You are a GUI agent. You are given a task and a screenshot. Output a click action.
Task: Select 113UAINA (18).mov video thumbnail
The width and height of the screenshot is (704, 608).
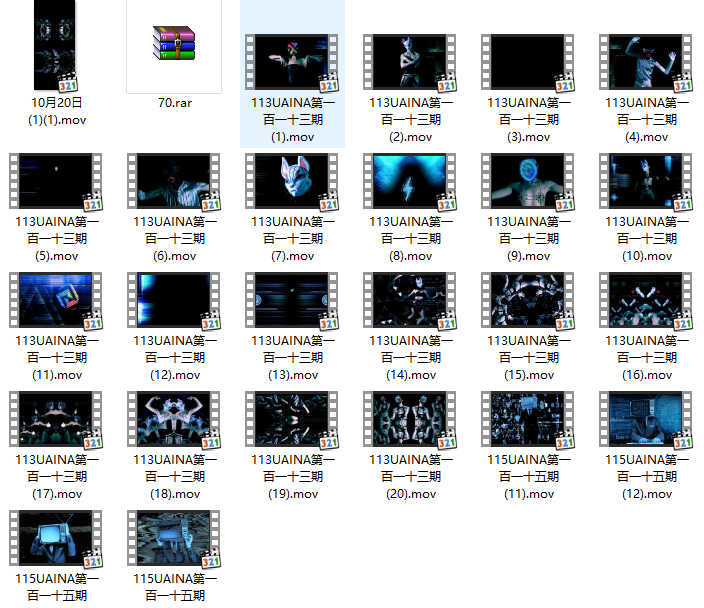174,419
